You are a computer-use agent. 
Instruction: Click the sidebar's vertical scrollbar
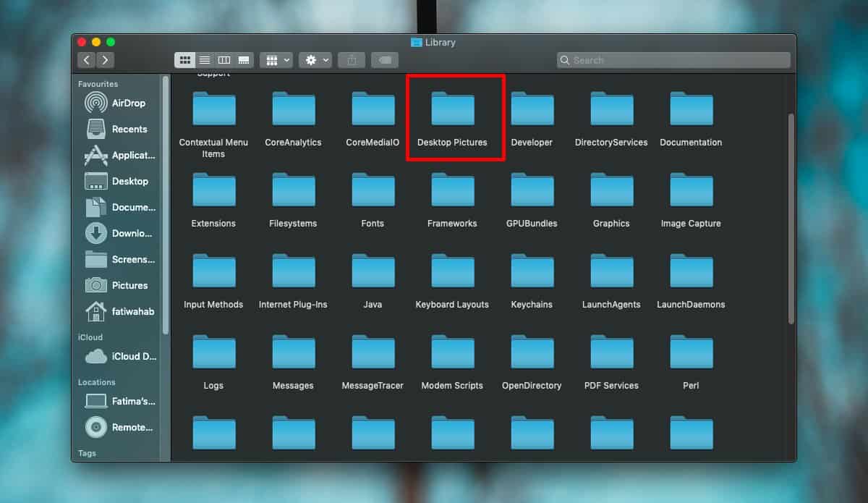click(166, 205)
